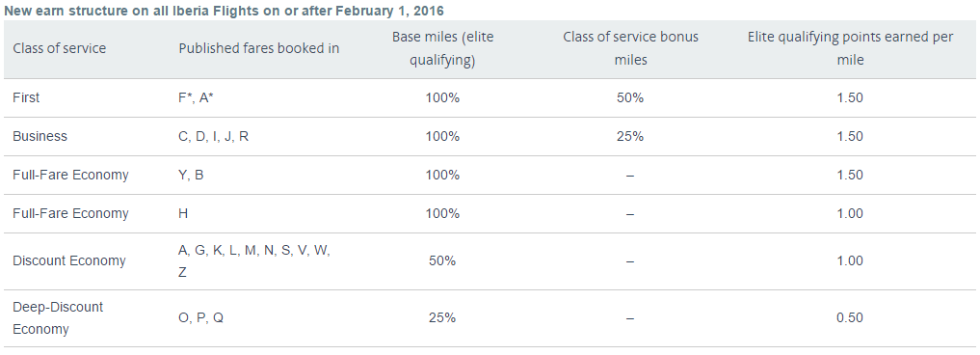Click the 'H' fare code cell
The image size is (980, 355).
point(183,213)
